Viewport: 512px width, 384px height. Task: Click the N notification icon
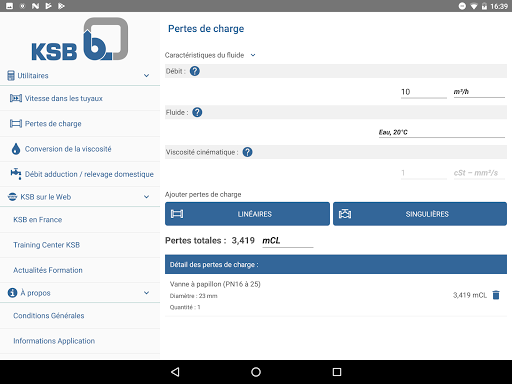coord(35,6)
